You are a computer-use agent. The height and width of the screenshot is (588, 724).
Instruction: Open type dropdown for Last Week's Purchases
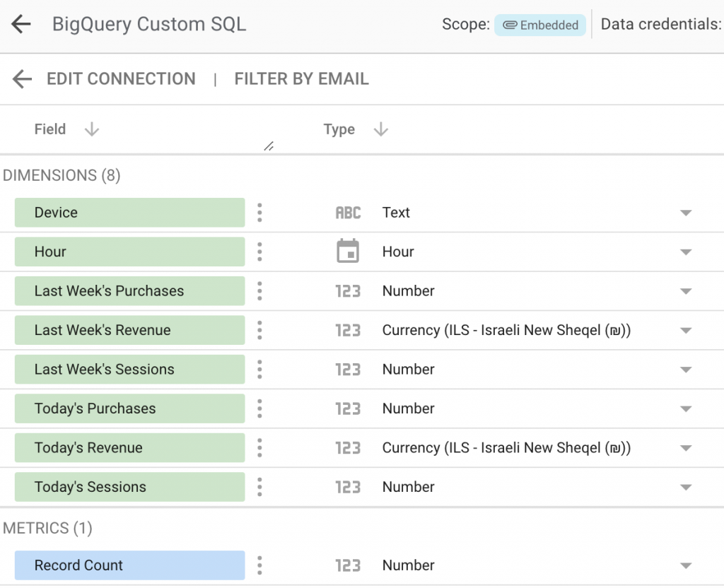coord(686,292)
